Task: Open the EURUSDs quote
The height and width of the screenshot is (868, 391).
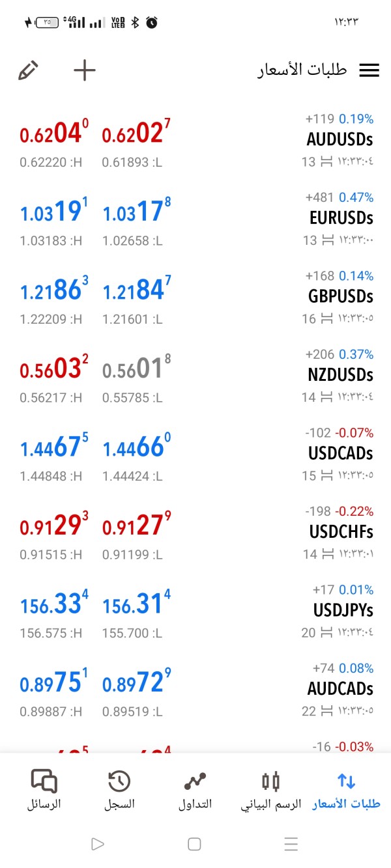Action: (x=341, y=217)
